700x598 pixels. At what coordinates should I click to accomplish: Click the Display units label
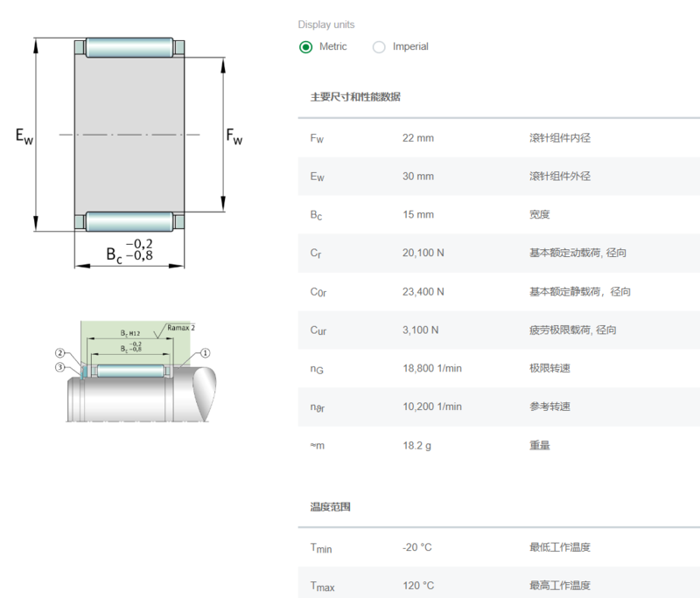tap(325, 24)
